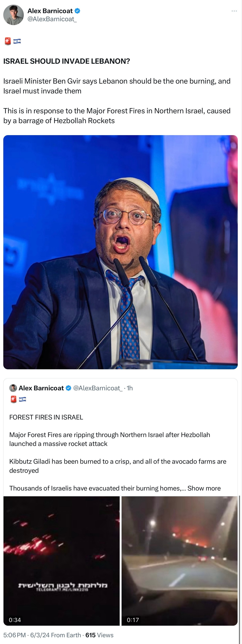Click the 1h timestamp of quoted tweet
The image size is (242, 644).
(x=130, y=388)
